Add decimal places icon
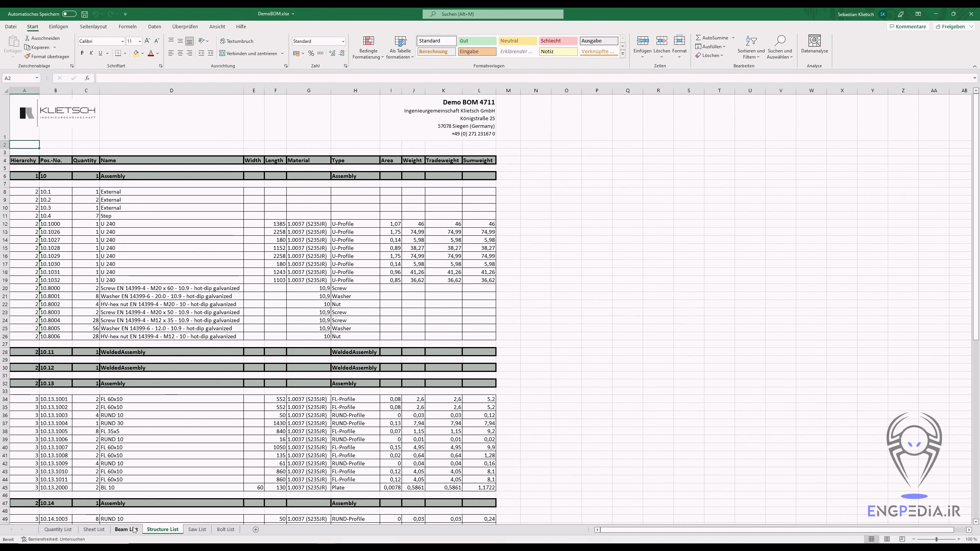Image resolution: width=980 pixels, height=551 pixels. pos(332,53)
